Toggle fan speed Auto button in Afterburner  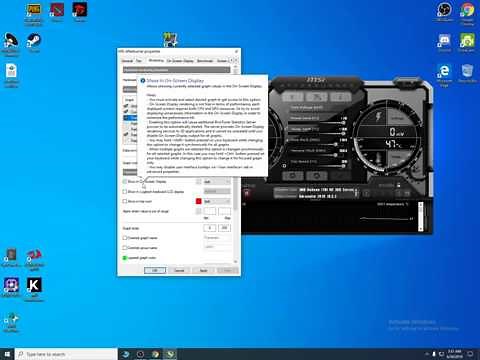[x=284, y=165]
